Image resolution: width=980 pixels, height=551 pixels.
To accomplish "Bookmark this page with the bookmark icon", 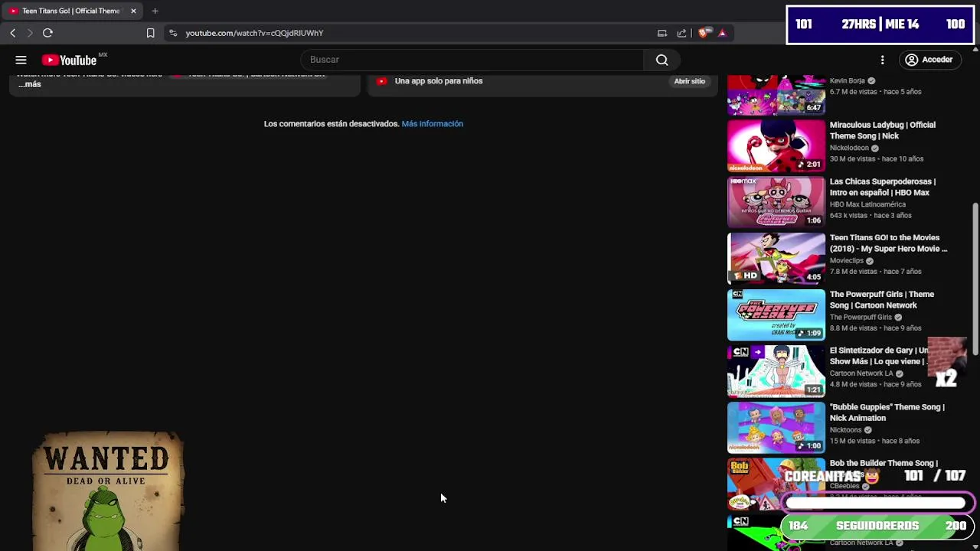I will 150,33.
